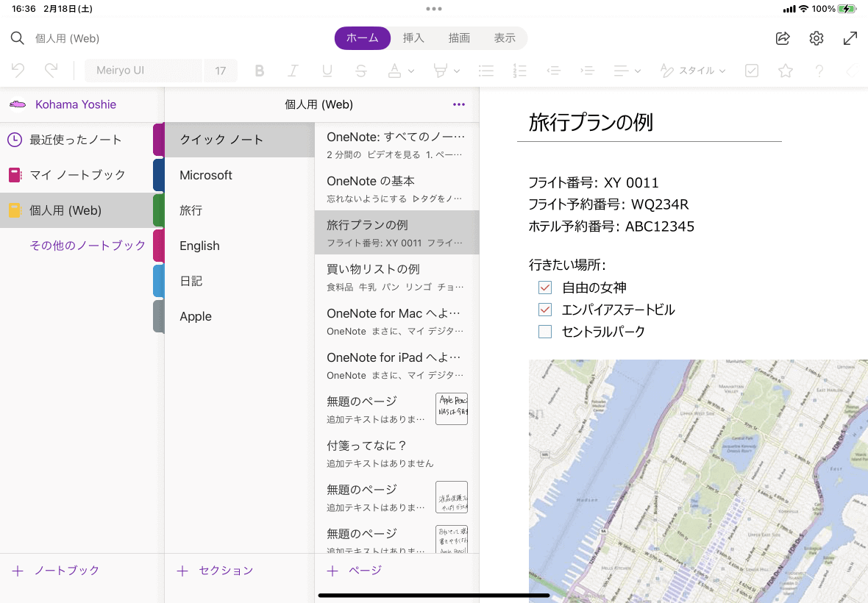Insert a numbered list
This screenshot has width=868, height=603.
click(x=519, y=71)
